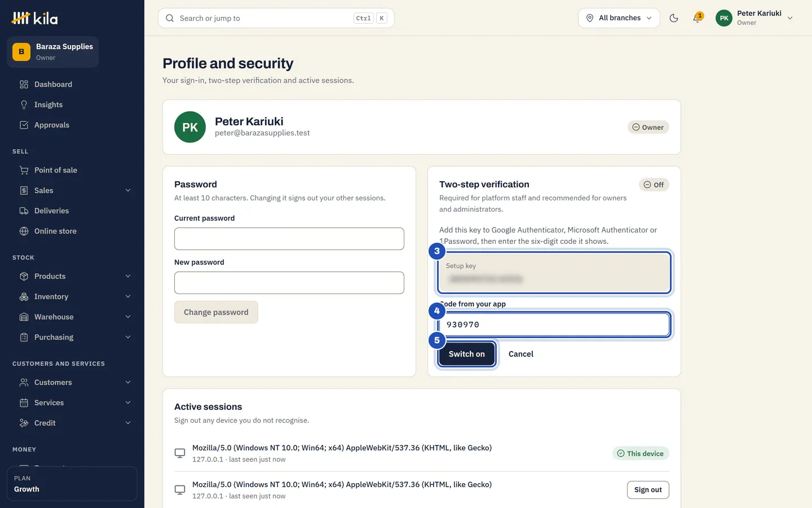Click the search magnifier icon
812x508 pixels.
point(170,18)
